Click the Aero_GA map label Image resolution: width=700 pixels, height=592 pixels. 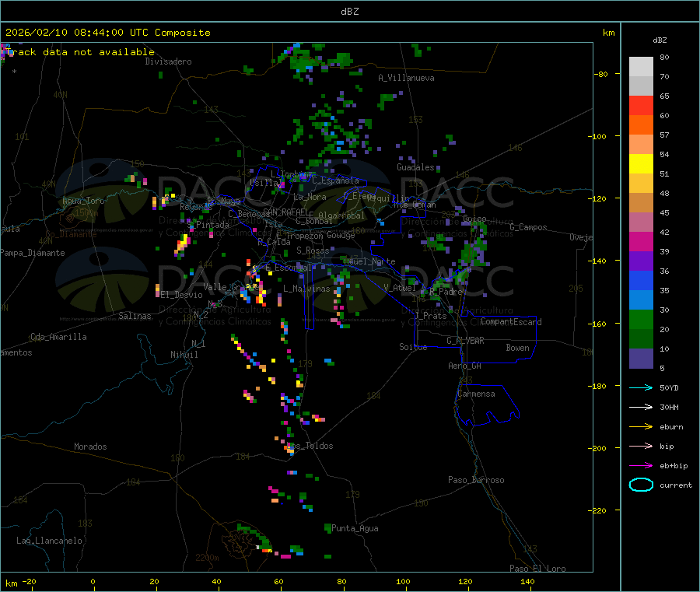(465, 366)
